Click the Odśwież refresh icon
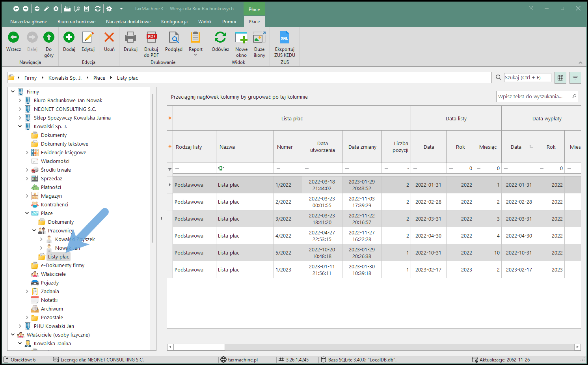Image resolution: width=588 pixels, height=365 pixels. (220, 38)
